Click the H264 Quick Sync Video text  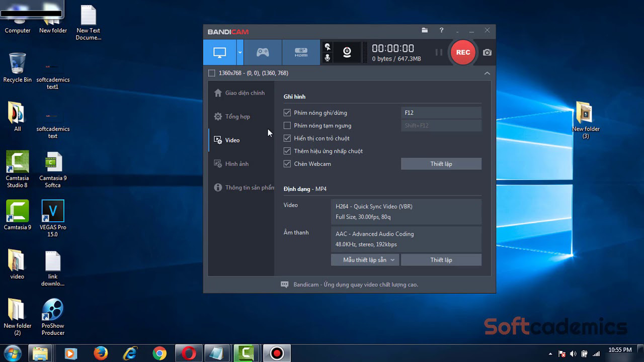tap(374, 207)
